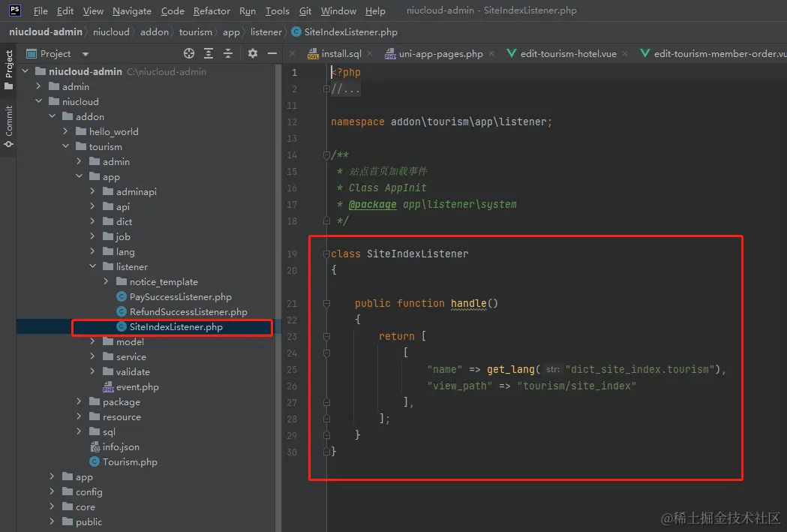Fold the collapsed comment at line 2
The height and width of the screenshot is (532, 787).
pos(326,89)
